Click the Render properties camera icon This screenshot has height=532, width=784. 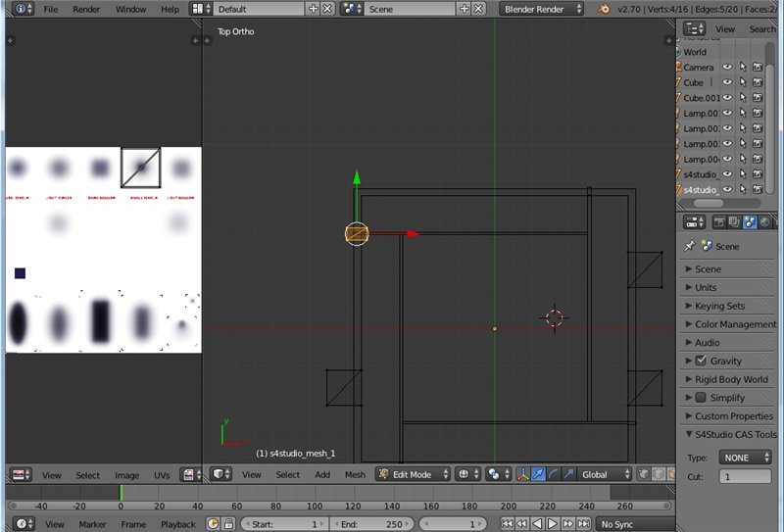718,222
